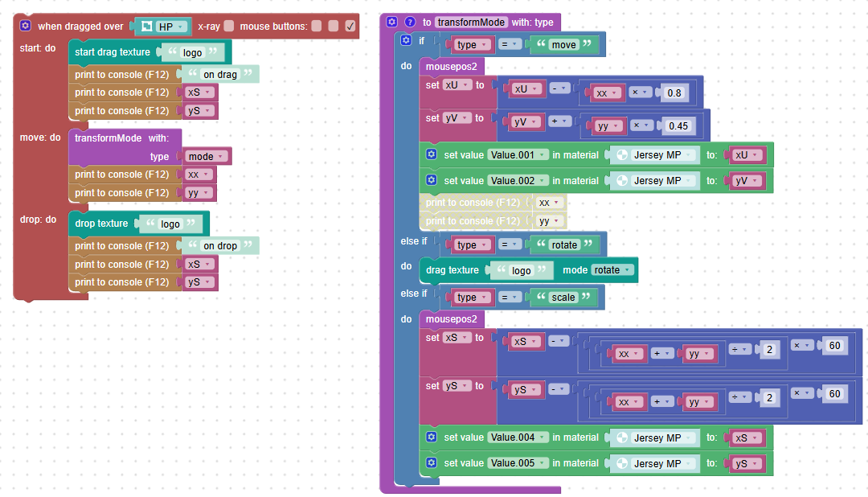
Task: Open minus operator dropdown in set xU
Action: 559,88
